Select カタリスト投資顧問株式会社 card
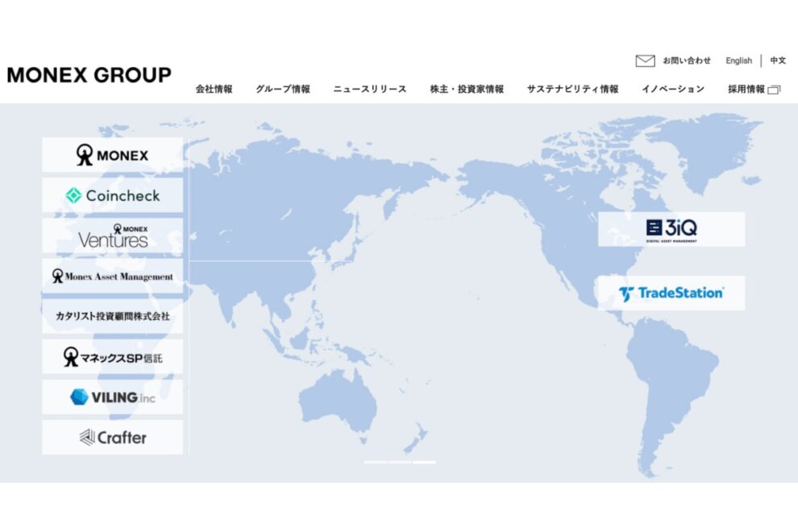The image size is (798, 532). click(x=113, y=316)
